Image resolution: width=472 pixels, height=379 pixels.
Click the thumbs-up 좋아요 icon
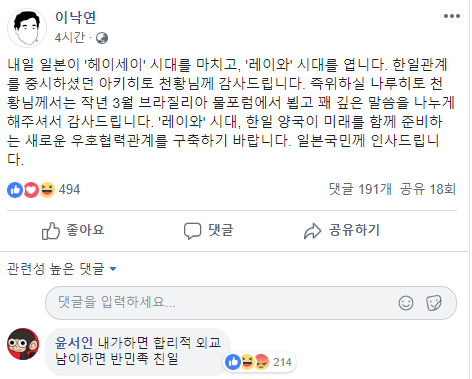[x=51, y=231]
